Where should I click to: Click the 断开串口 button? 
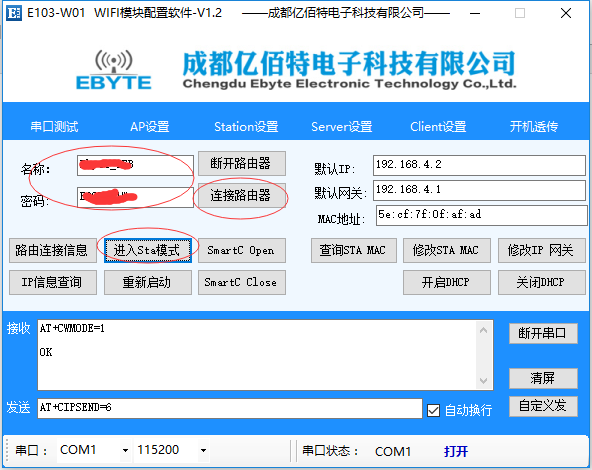[x=543, y=333]
